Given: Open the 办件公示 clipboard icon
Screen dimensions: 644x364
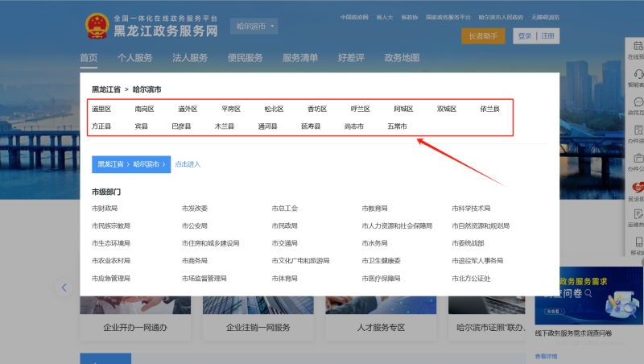Looking at the screenshot, I should 638,158.
